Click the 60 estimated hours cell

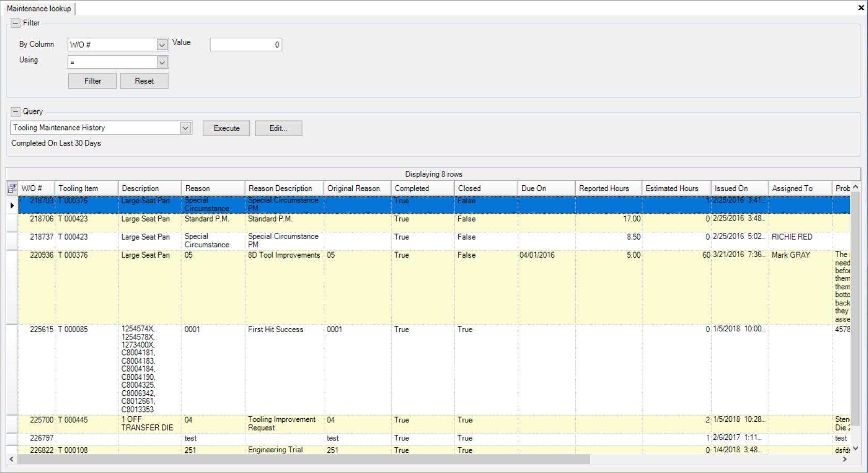tap(677, 287)
